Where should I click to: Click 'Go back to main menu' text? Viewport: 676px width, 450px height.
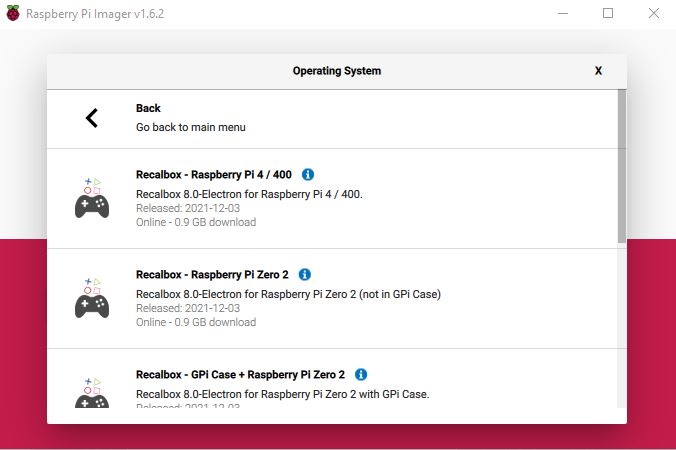point(191,127)
